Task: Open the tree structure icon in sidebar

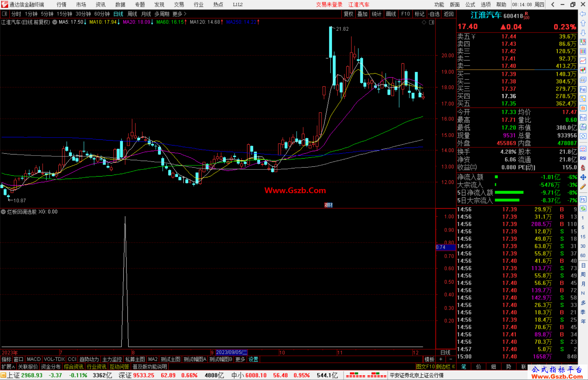Action: (x=583, y=99)
